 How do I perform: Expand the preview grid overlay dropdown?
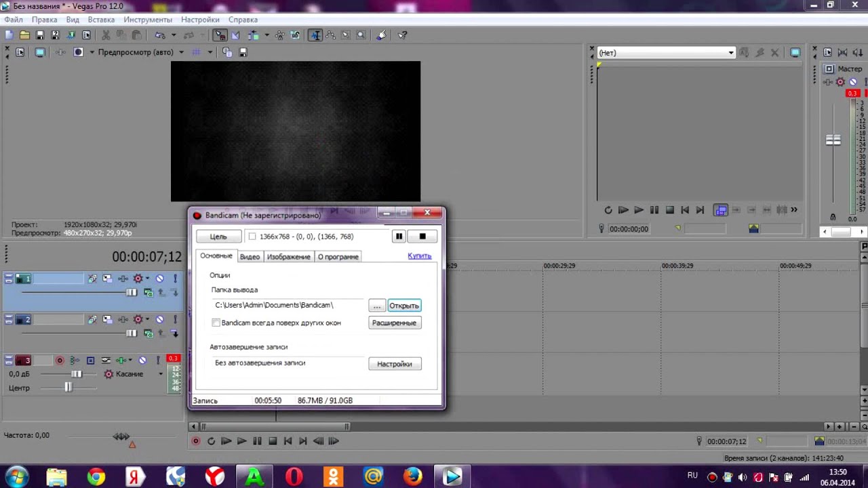coord(210,52)
